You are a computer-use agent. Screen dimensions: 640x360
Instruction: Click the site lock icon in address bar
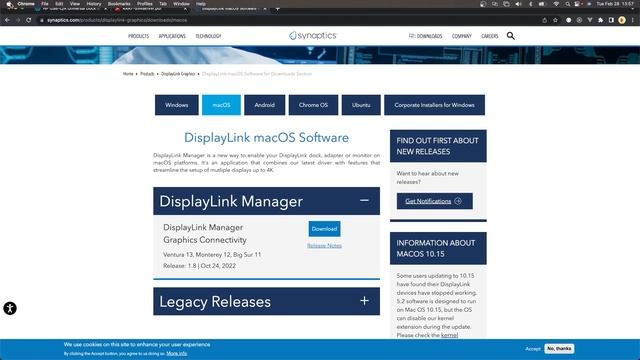(42, 20)
